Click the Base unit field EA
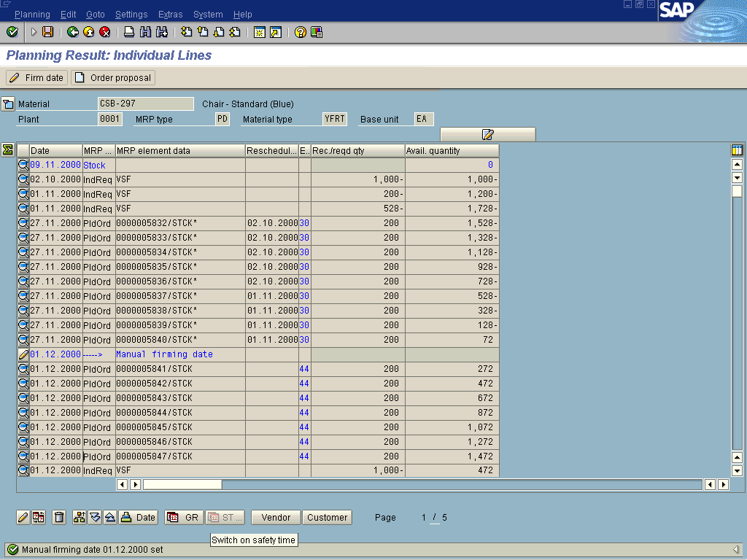The image size is (747, 560). click(424, 119)
